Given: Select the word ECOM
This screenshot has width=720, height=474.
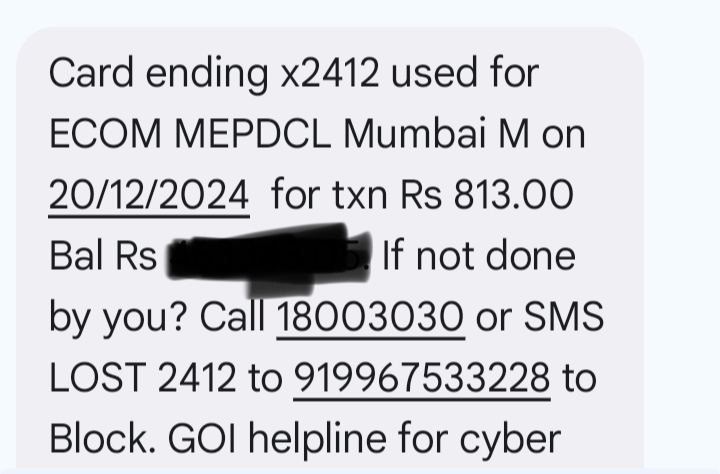Looking at the screenshot, I should (x=105, y=135).
